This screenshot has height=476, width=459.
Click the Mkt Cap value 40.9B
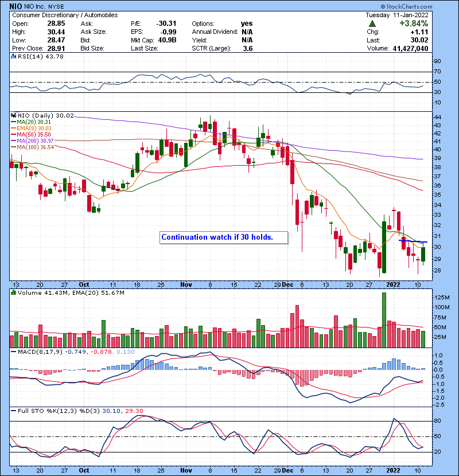click(x=167, y=40)
